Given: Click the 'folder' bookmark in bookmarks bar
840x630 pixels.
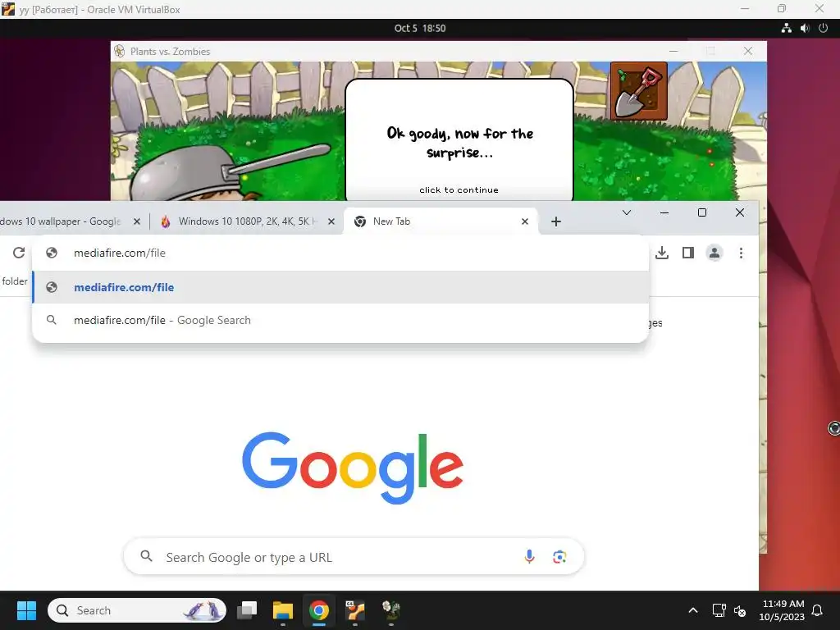Looking at the screenshot, I should click(x=15, y=281).
